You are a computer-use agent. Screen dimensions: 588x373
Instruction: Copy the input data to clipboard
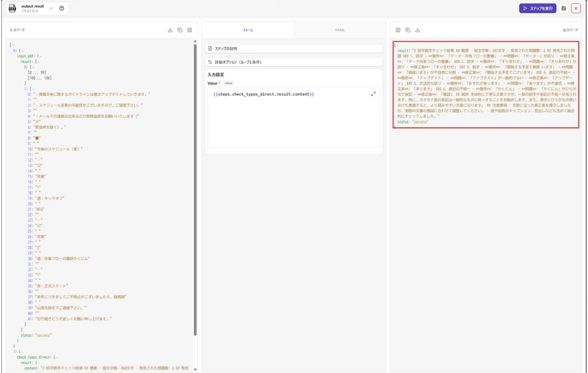180,30
